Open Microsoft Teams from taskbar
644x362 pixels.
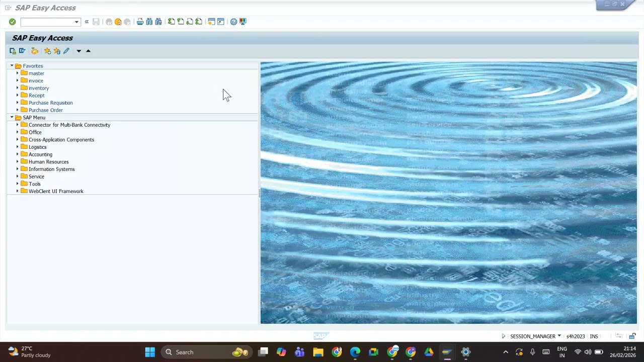(300, 352)
